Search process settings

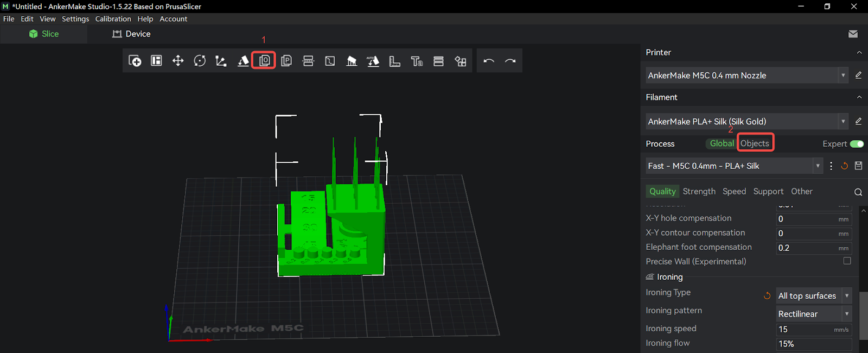pyautogui.click(x=858, y=192)
